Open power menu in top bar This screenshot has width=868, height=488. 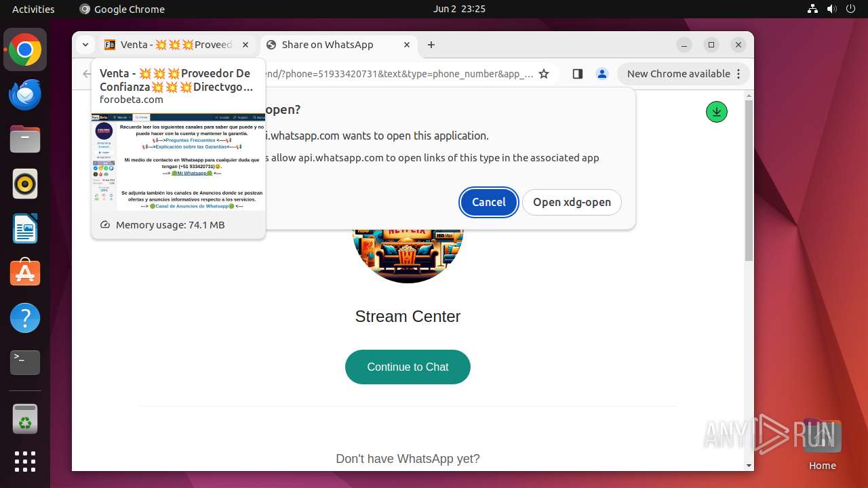tap(851, 9)
